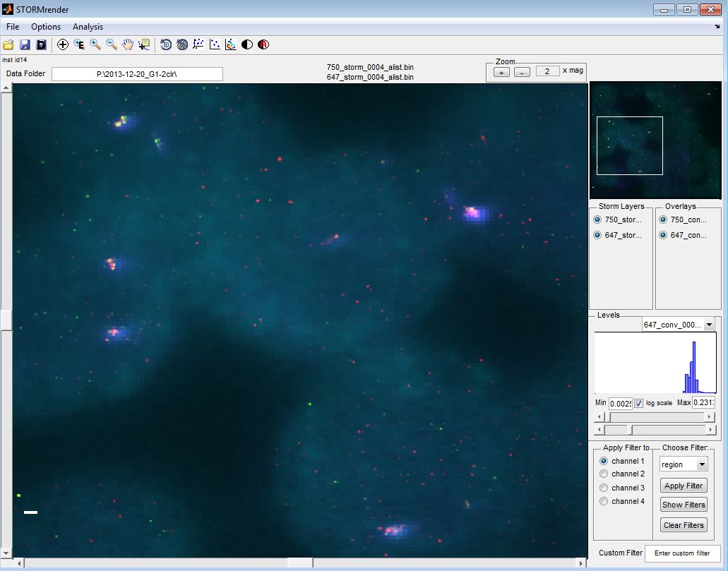Activate the zoom in magnifier tool
Image resolution: width=728 pixels, height=571 pixels.
[x=95, y=44]
